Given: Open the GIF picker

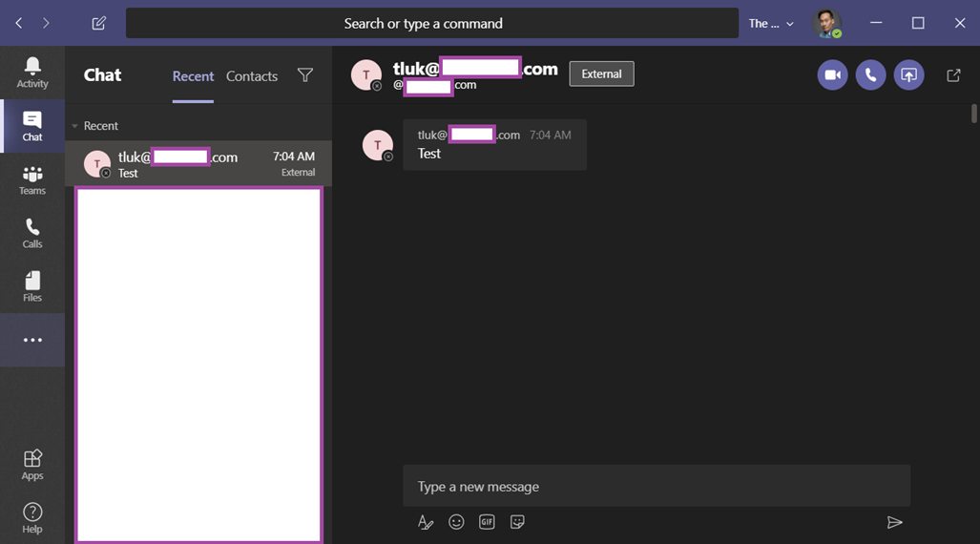Looking at the screenshot, I should coord(487,522).
